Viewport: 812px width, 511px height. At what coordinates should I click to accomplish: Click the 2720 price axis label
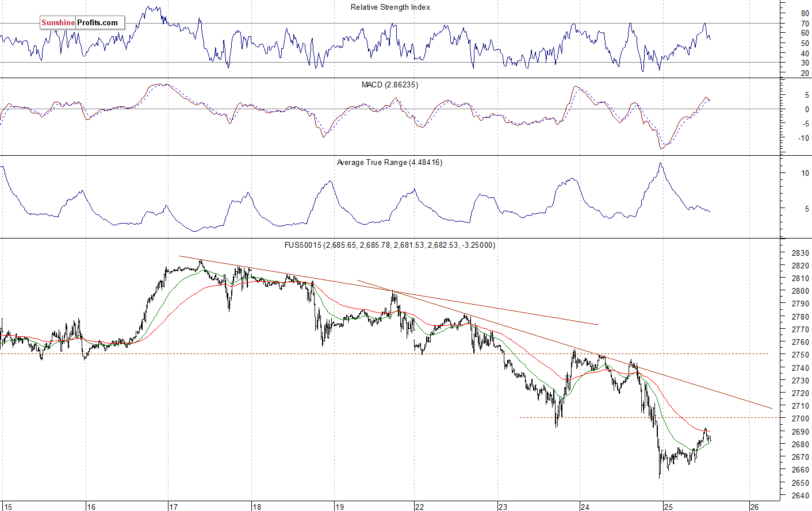(x=800, y=393)
